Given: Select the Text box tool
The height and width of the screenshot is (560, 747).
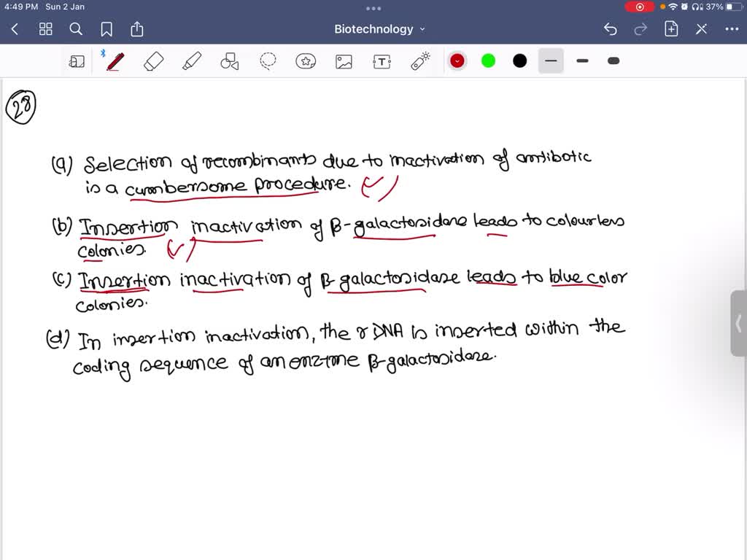Looking at the screenshot, I should (x=382, y=61).
